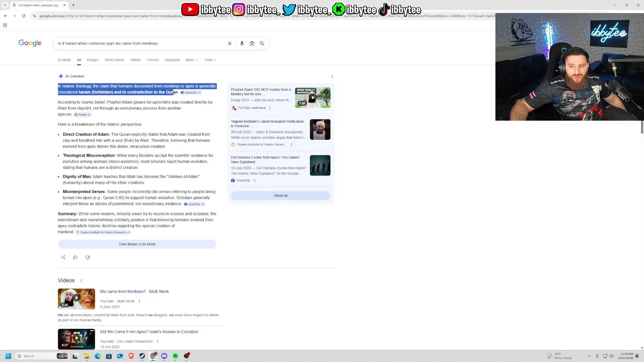Click Show all sources button
Image resolution: width=644 pixels, height=362 pixels.
[281, 196]
